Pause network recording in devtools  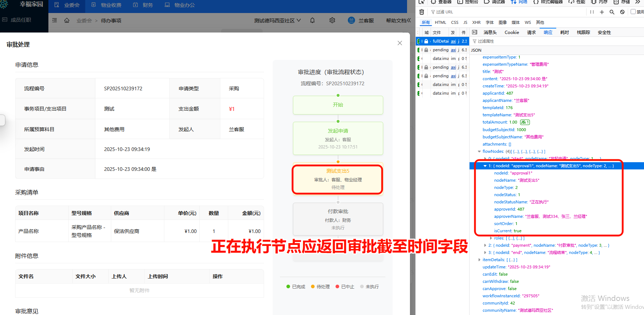(x=592, y=12)
